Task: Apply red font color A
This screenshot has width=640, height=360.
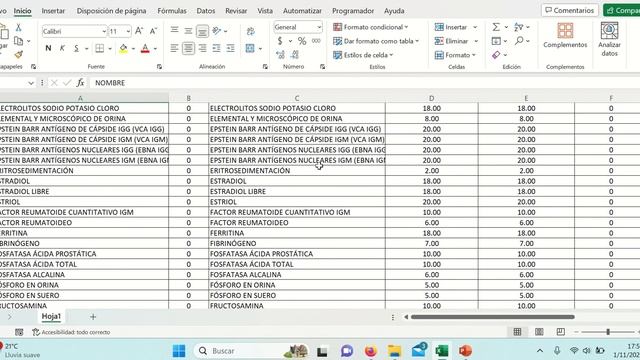Action: click(x=145, y=49)
